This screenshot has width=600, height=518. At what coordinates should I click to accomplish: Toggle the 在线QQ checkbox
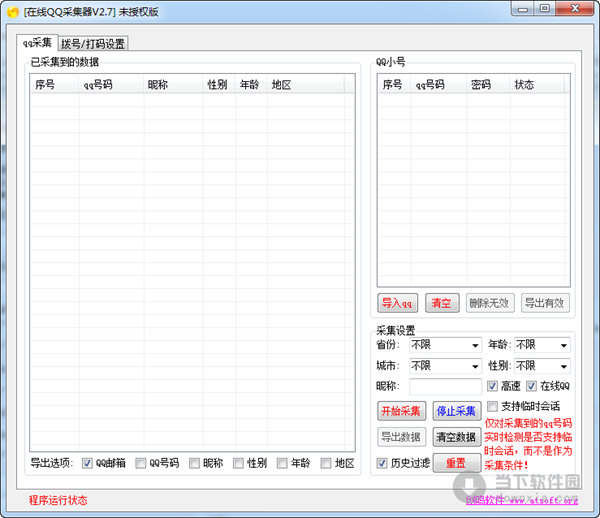[531, 386]
